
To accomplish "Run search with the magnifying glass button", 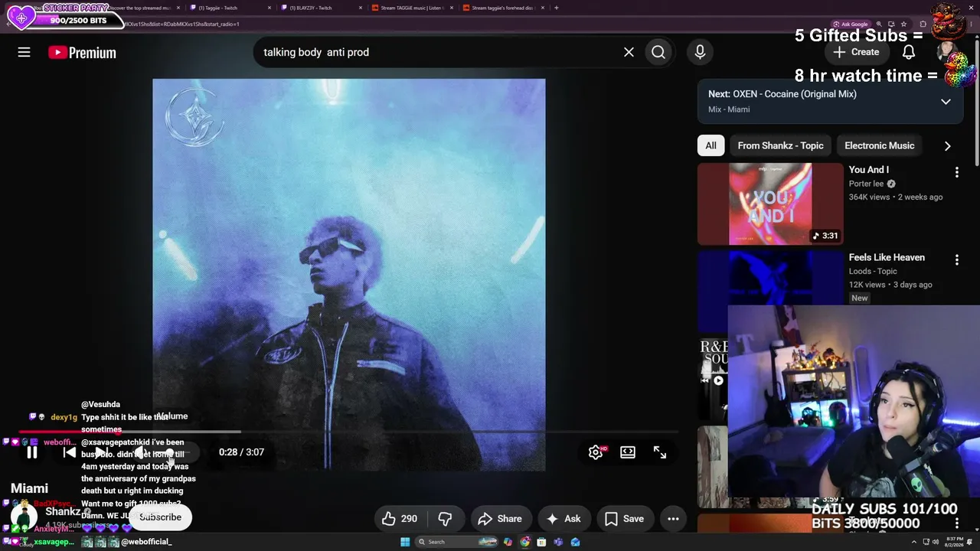I will (x=658, y=52).
